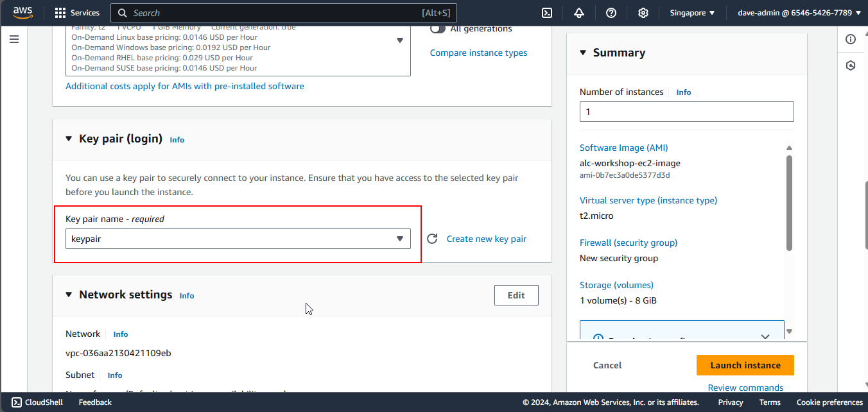This screenshot has height=412, width=868.
Task: Click the Number of instances field
Action: click(x=686, y=112)
